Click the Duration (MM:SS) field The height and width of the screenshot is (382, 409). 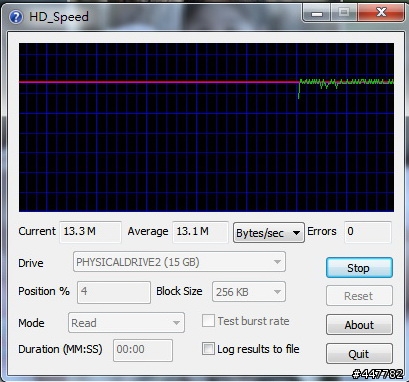pos(143,350)
